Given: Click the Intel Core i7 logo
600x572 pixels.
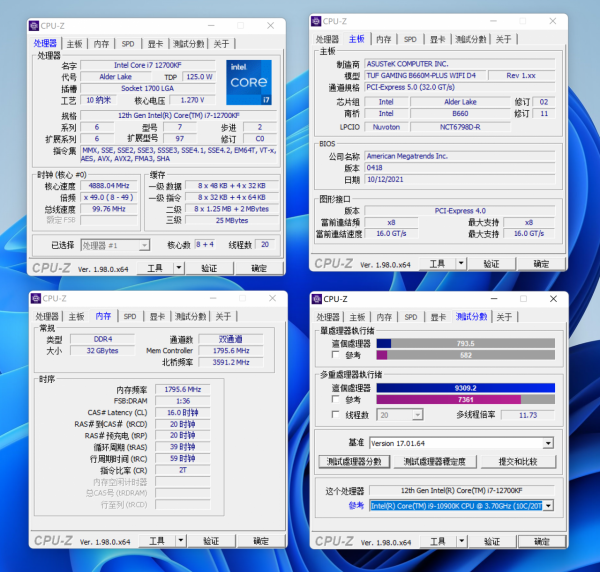Looking at the screenshot, I should [249, 82].
